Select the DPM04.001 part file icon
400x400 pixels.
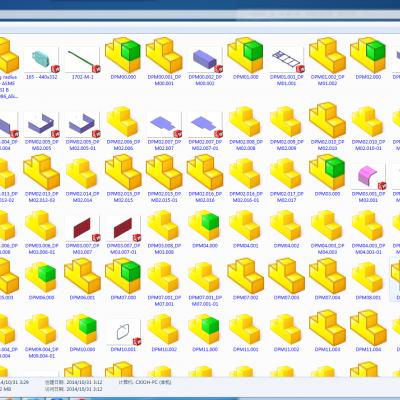pos(246,225)
